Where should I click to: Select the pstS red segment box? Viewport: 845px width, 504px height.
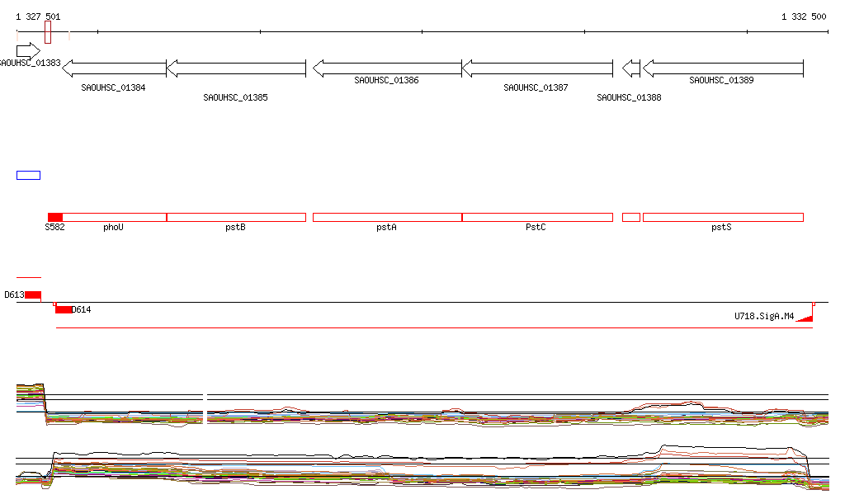point(723,218)
